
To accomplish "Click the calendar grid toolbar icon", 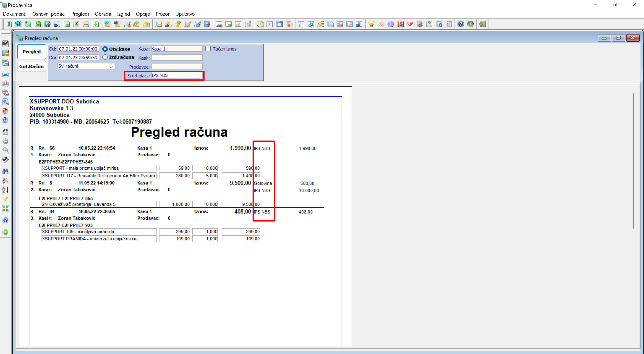I will (280, 24).
